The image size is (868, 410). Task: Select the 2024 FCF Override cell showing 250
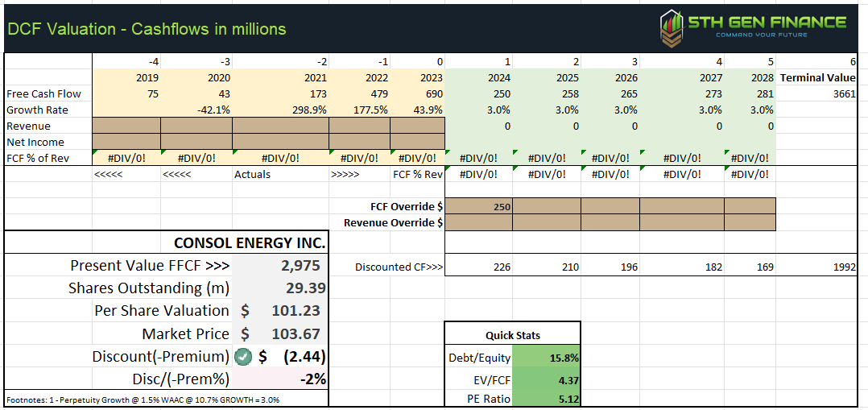pos(479,207)
